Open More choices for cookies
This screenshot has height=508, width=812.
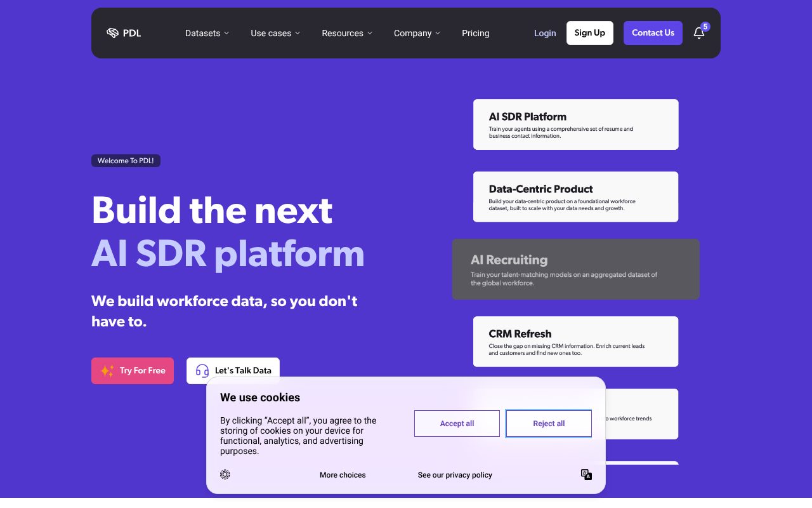[x=343, y=475]
